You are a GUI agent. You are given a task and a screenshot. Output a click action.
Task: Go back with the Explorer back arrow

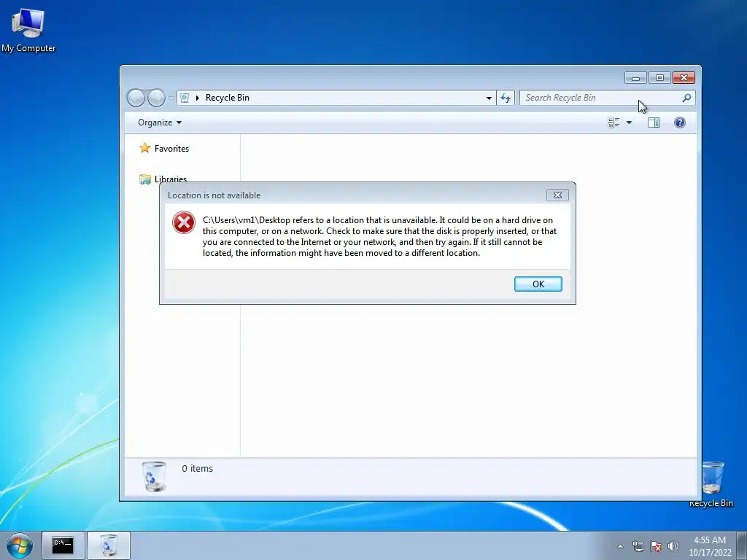point(136,98)
